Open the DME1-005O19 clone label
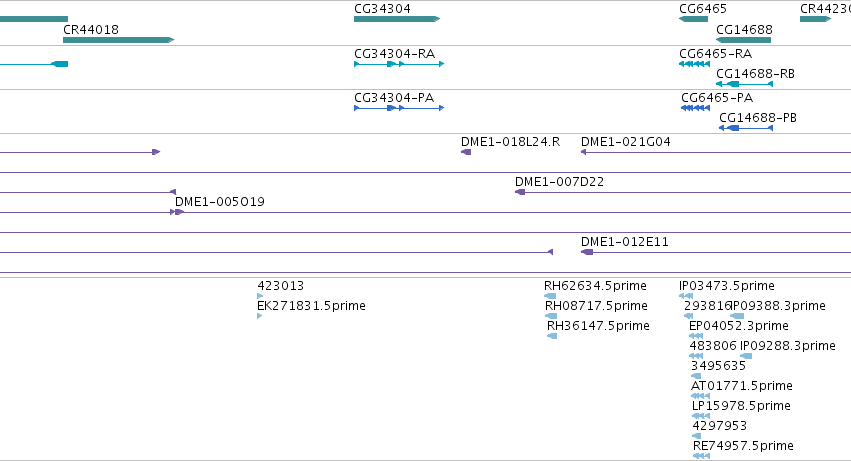 [219, 202]
